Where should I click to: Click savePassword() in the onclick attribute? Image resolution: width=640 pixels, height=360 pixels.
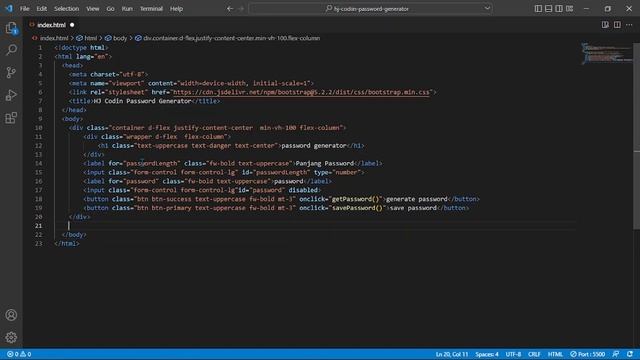[358, 208]
